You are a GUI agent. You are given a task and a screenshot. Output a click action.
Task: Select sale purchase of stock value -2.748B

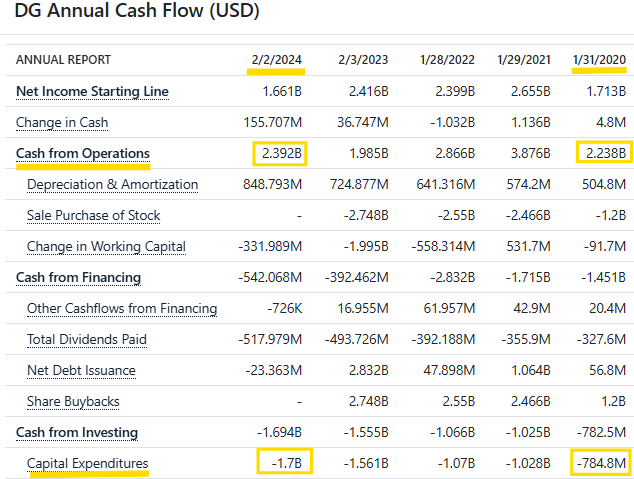point(366,215)
